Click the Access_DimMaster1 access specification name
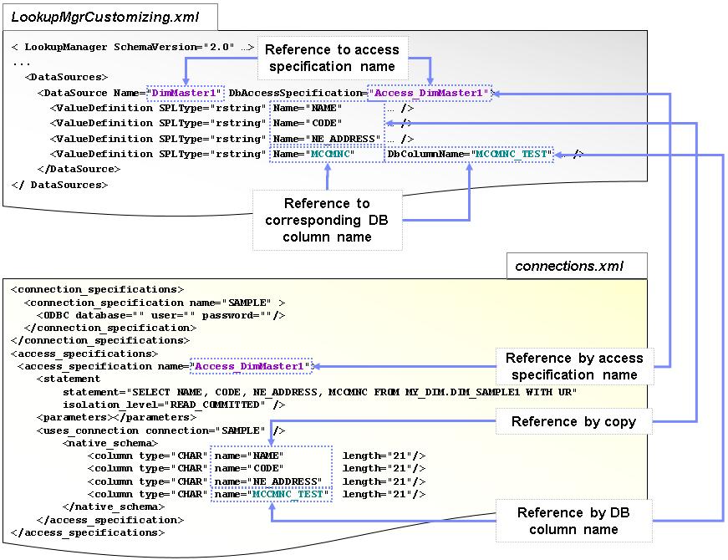The width and height of the screenshot is (728, 560). pos(251,365)
